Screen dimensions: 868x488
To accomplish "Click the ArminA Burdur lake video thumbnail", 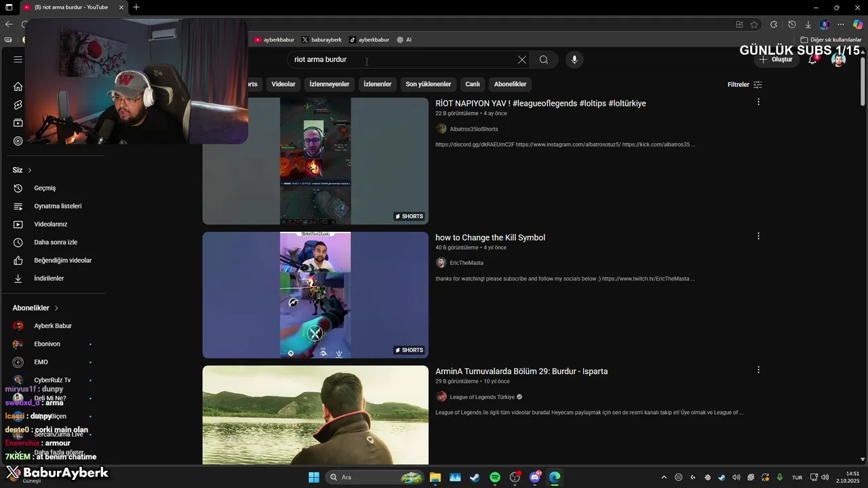I will click(315, 415).
